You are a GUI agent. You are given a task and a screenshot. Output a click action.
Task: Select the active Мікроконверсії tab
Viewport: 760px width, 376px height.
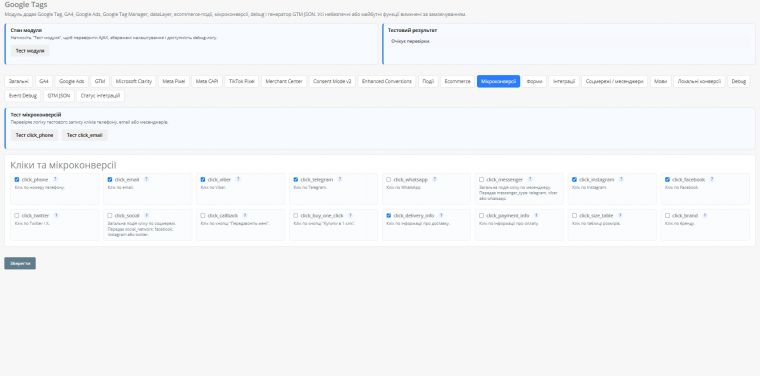coord(499,81)
